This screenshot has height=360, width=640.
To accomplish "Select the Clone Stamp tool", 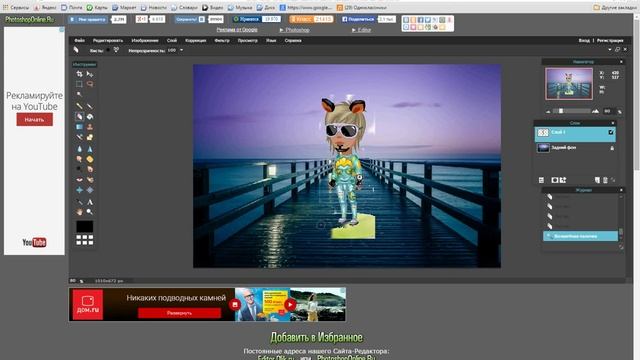I will point(90,127).
